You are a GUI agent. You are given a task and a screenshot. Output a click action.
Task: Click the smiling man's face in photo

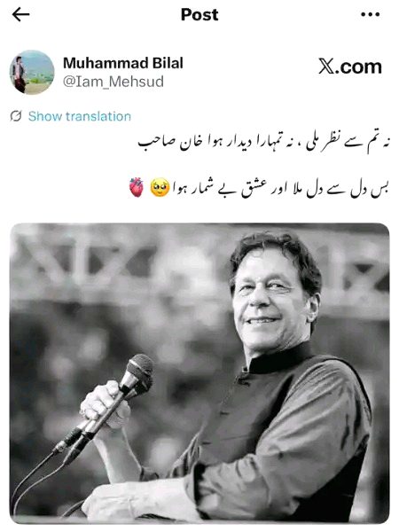(x=268, y=299)
